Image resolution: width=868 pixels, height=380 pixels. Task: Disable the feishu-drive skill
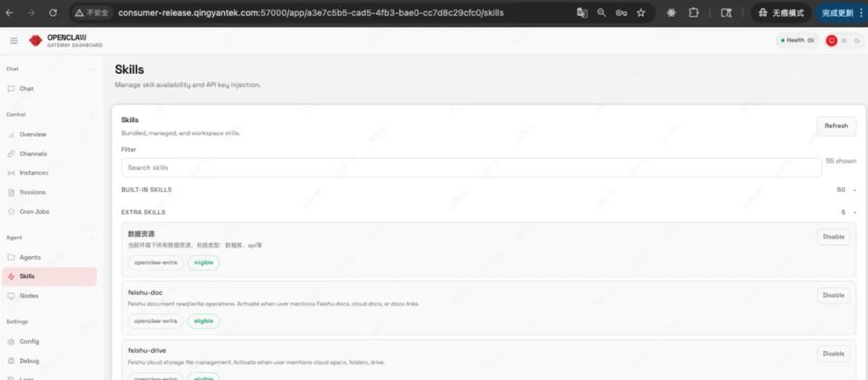click(833, 353)
